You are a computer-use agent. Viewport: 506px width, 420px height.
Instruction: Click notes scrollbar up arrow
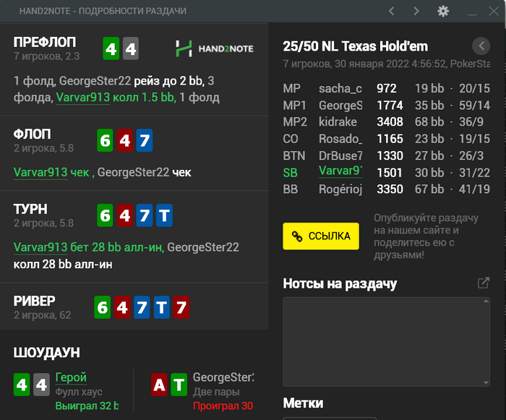pyautogui.click(x=486, y=301)
